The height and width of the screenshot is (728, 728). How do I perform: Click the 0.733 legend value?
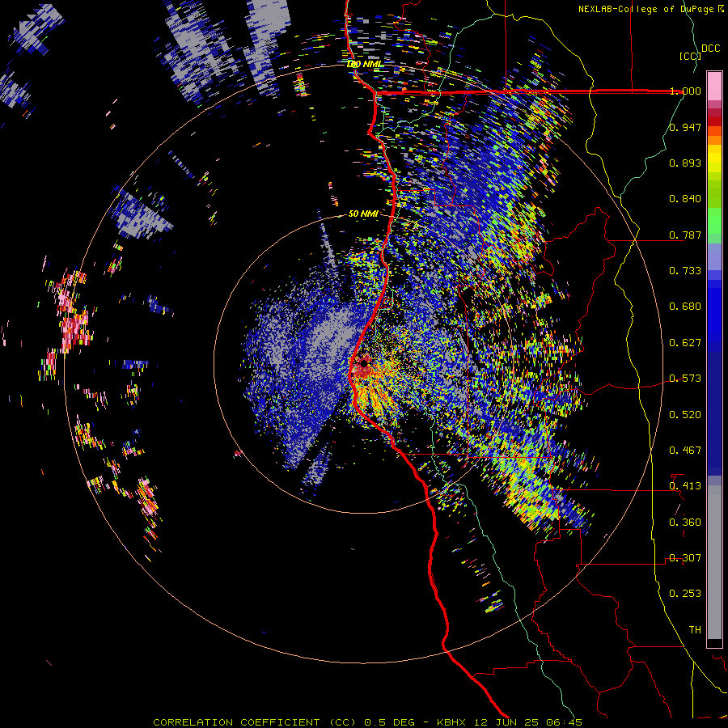[x=685, y=270]
